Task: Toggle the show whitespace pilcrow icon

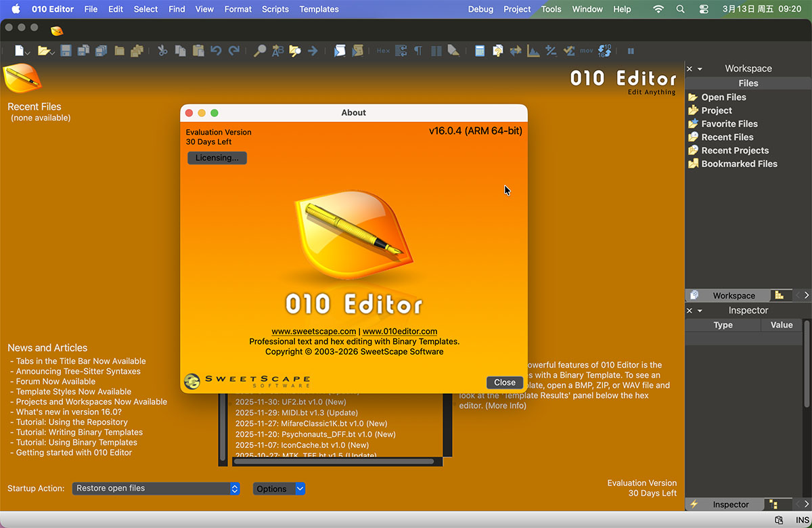Action: pos(418,51)
